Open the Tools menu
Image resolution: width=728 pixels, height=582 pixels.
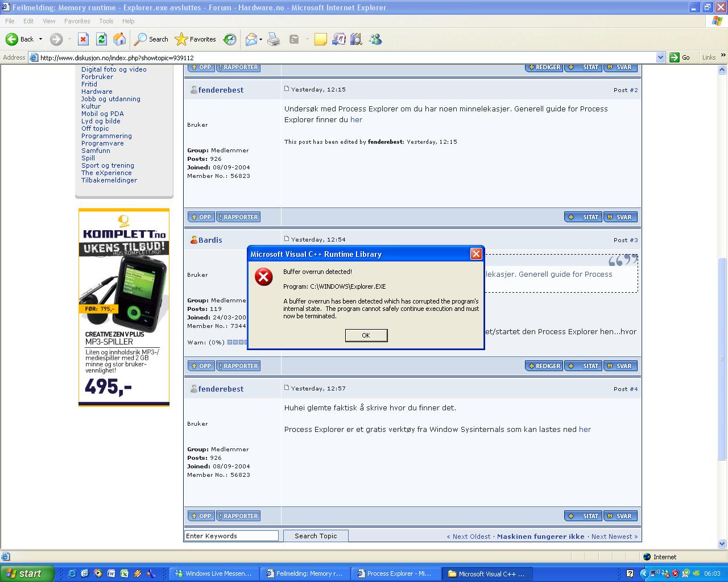click(106, 21)
